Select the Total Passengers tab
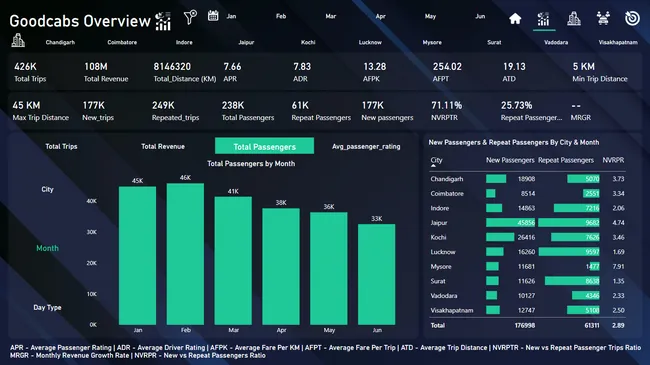 pos(264,146)
